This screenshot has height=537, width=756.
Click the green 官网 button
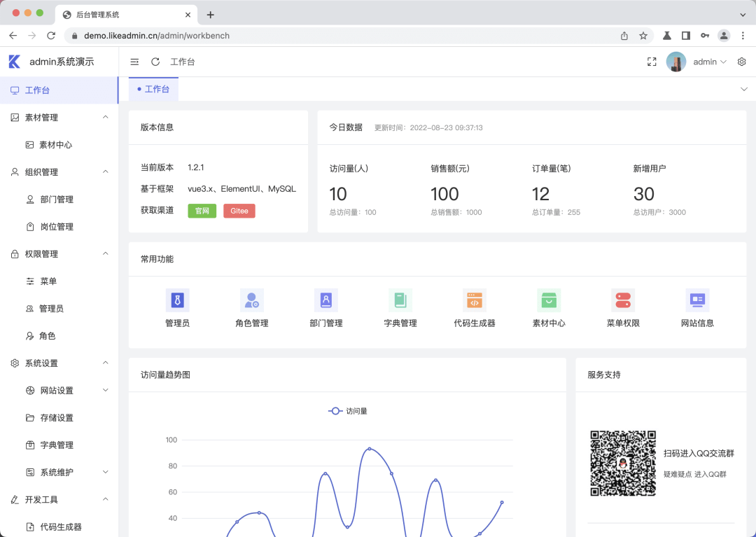pos(202,211)
